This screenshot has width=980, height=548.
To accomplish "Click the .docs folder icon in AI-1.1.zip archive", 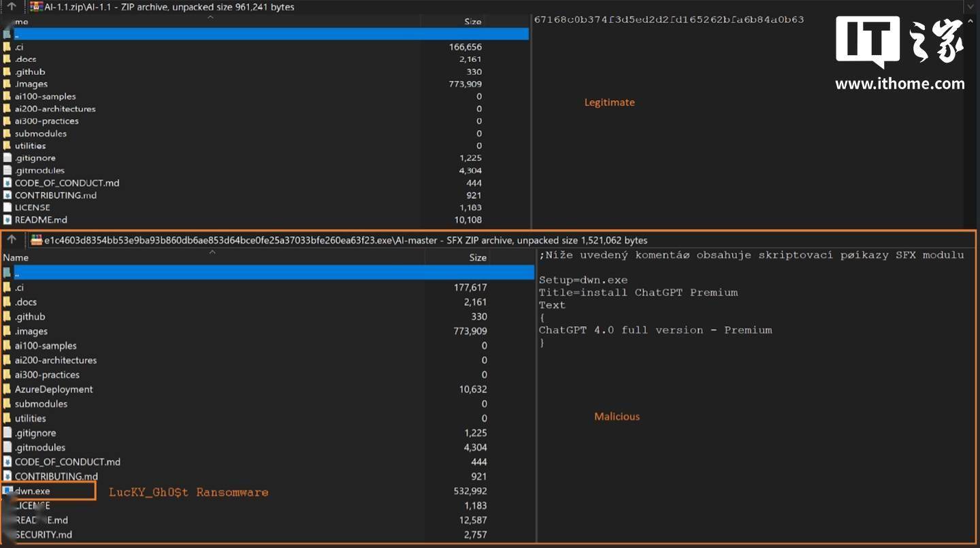I will coord(7,59).
